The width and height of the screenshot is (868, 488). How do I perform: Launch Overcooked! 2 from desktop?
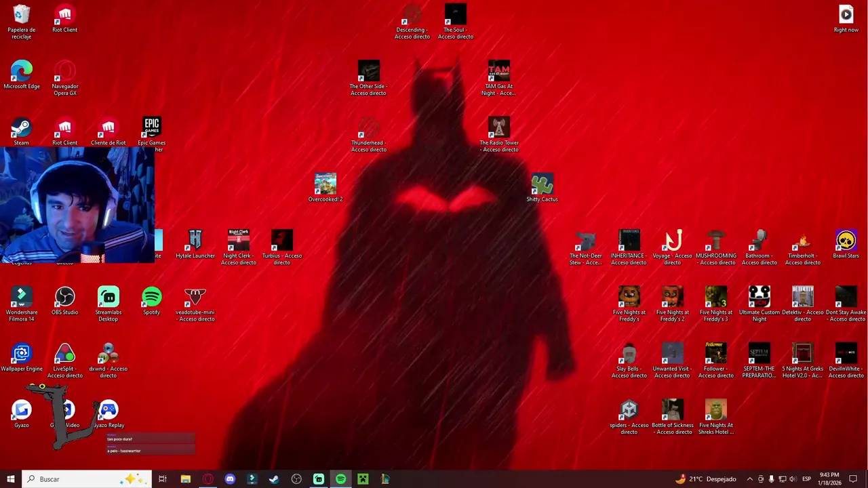pyautogui.click(x=325, y=188)
